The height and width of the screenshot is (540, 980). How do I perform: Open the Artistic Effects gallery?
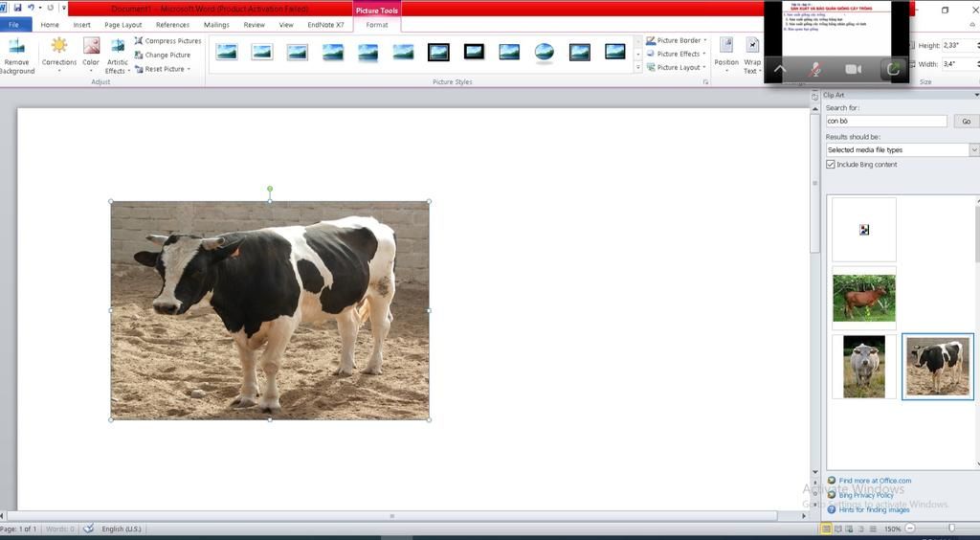pos(117,56)
